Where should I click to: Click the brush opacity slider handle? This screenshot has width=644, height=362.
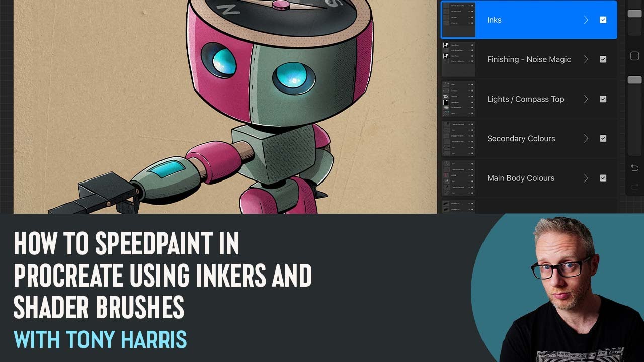[x=634, y=80]
